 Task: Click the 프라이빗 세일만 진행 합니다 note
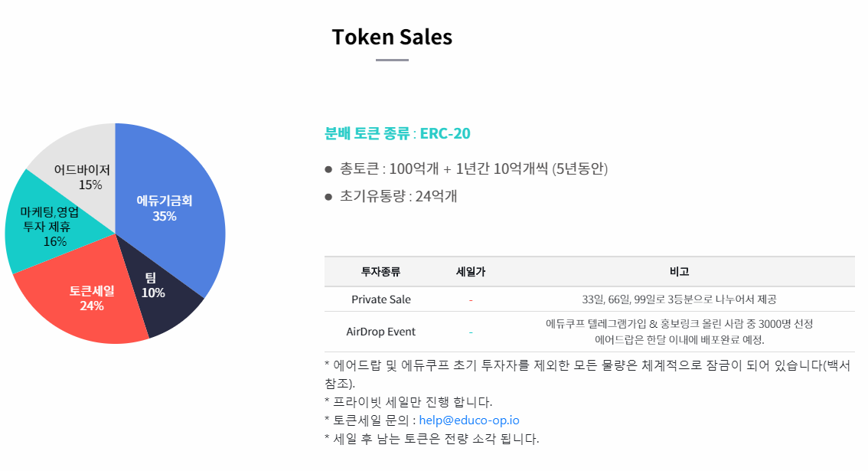coord(409,402)
